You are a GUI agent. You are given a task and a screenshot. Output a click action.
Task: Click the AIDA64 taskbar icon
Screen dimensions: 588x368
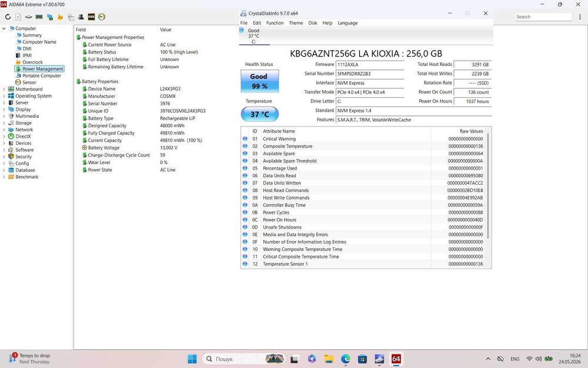pyautogui.click(x=396, y=359)
